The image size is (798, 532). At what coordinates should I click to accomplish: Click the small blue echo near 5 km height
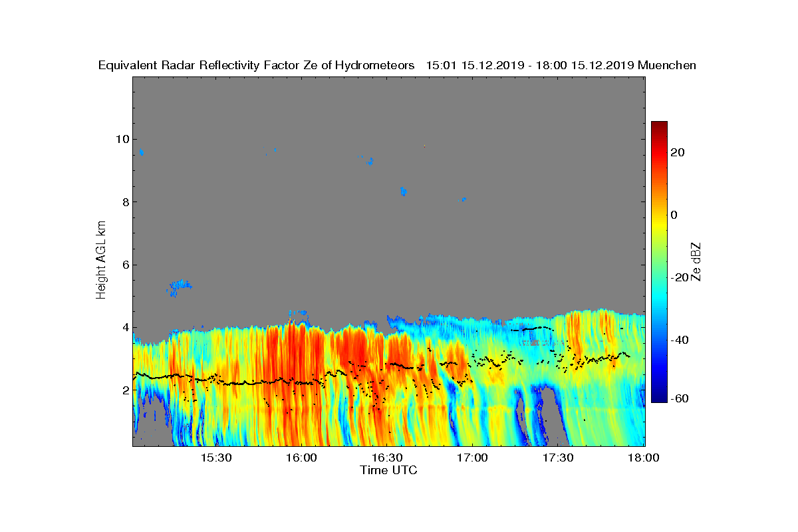tap(180, 287)
